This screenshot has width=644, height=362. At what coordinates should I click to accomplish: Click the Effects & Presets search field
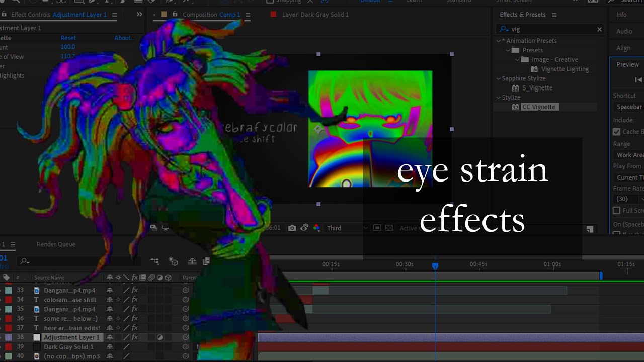coord(549,30)
